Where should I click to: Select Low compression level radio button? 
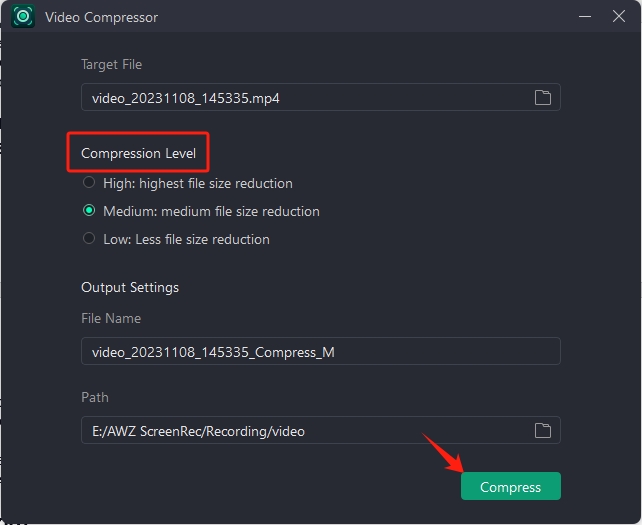[x=89, y=238]
